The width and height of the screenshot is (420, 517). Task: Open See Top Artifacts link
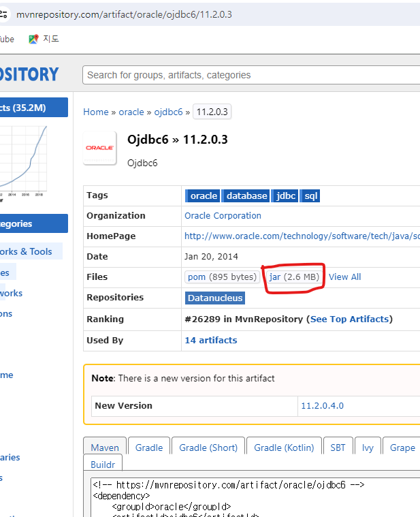click(x=349, y=319)
